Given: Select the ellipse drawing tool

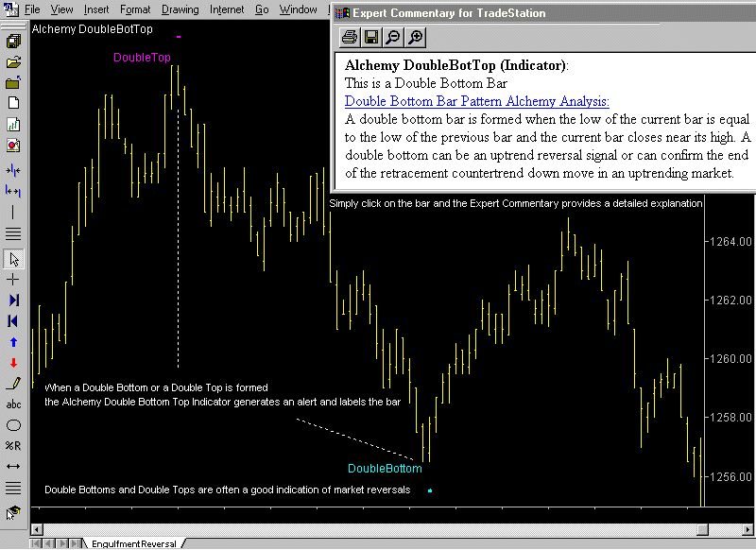Looking at the screenshot, I should point(13,425).
